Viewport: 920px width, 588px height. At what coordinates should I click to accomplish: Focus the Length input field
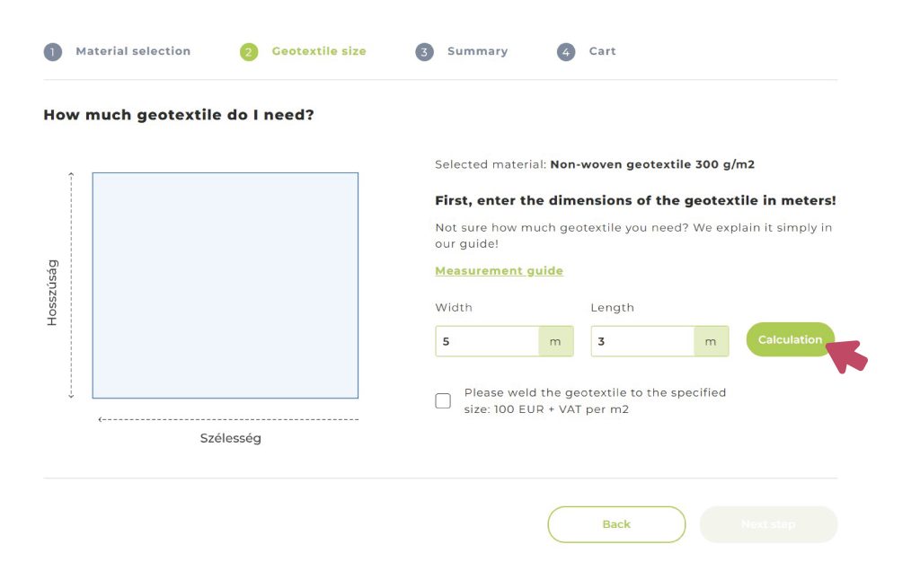click(642, 341)
